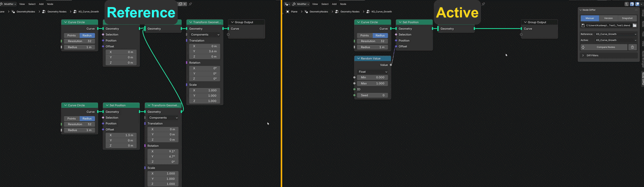The image size is (644, 187).
Task: Click the trash icon beside Compare Nodes
Action: 632,47
